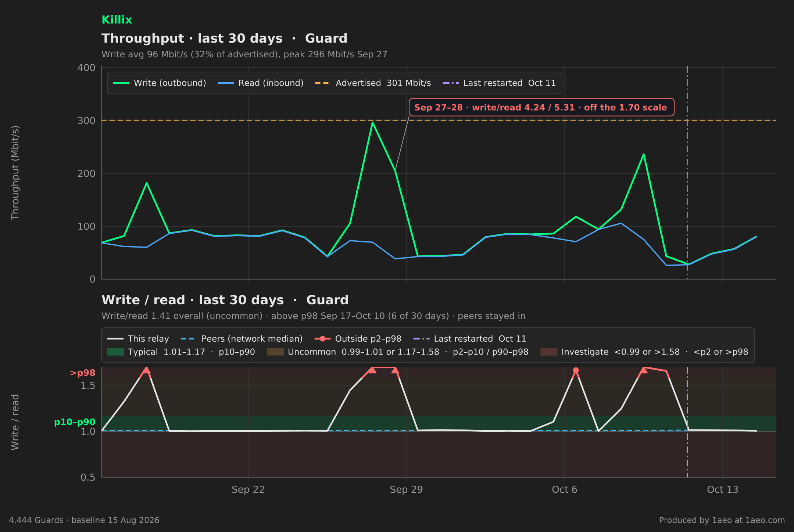Select the Read (inbound) legend entry
Image resolution: width=794 pixels, height=532 pixels.
(261, 83)
